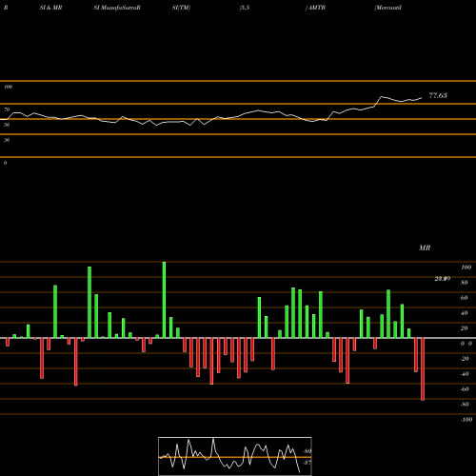Viewport: 476px width, 476px height.
Task: Click the 30 level label on RSI panel
Action: pyautogui.click(x=7, y=140)
